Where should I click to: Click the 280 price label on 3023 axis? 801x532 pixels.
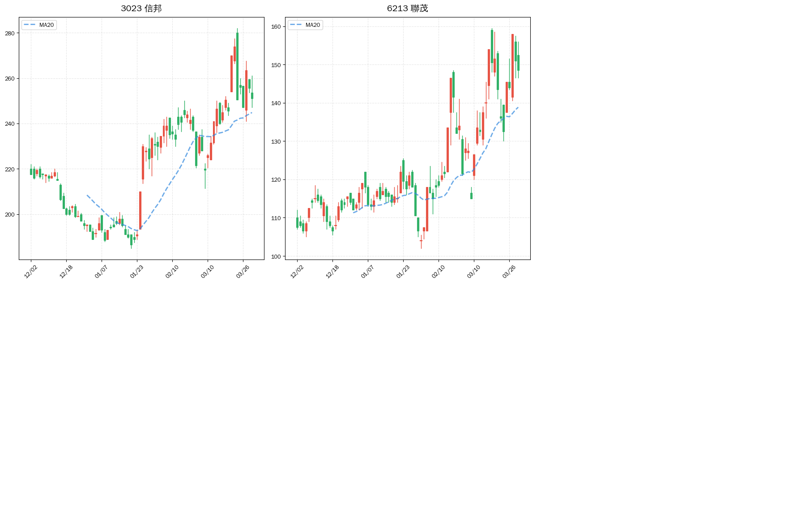point(9,34)
